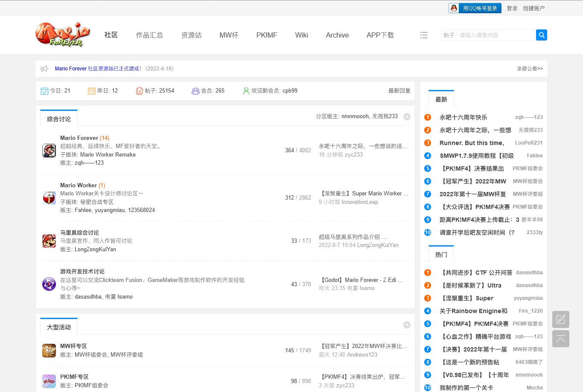Open the MW杯 navigation item
583x392 pixels.
pos(229,35)
